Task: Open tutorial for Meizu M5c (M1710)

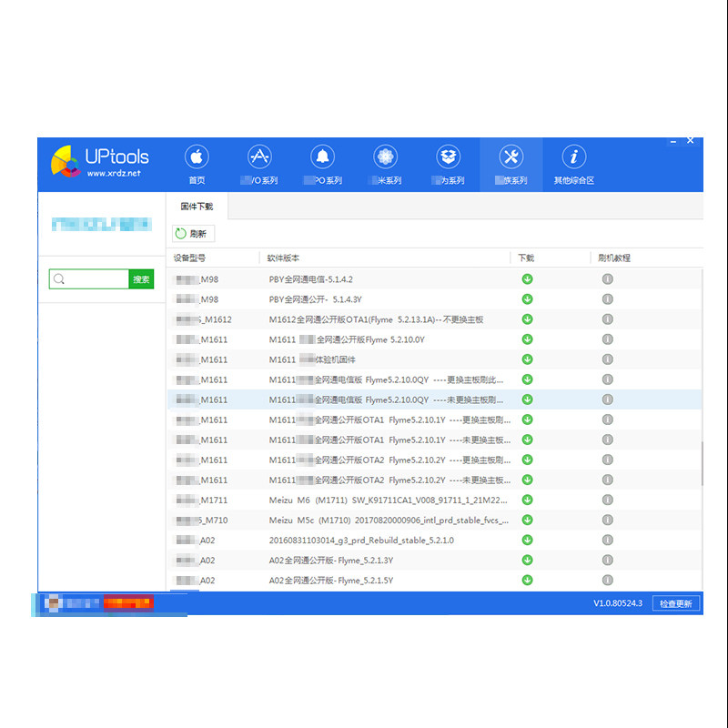Action: [x=607, y=520]
